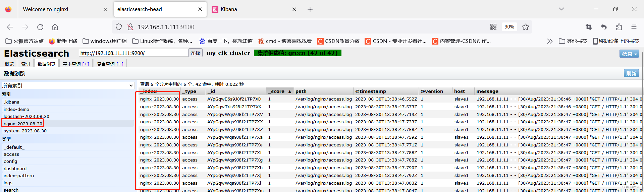Click the _id cell AYpGqwE6s9J8f21TP7XD
Viewport: 644px width, 192px height.
tap(234, 99)
